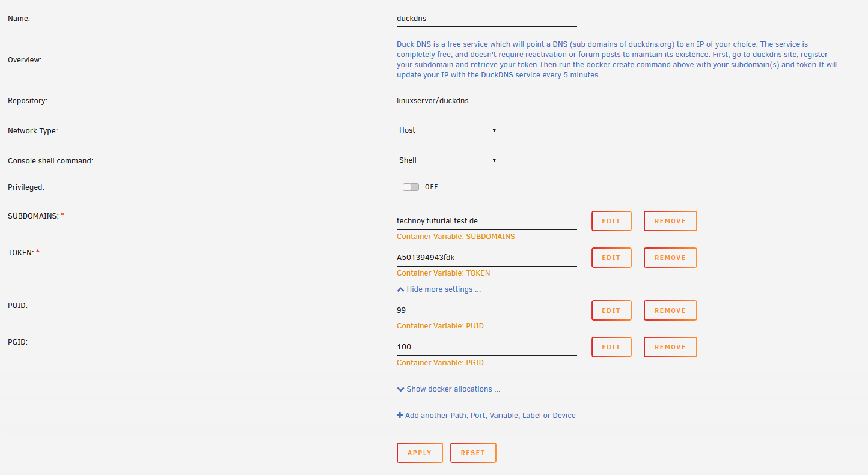Click the plus icon to add another Path
This screenshot has width=868, height=475.
coord(400,415)
